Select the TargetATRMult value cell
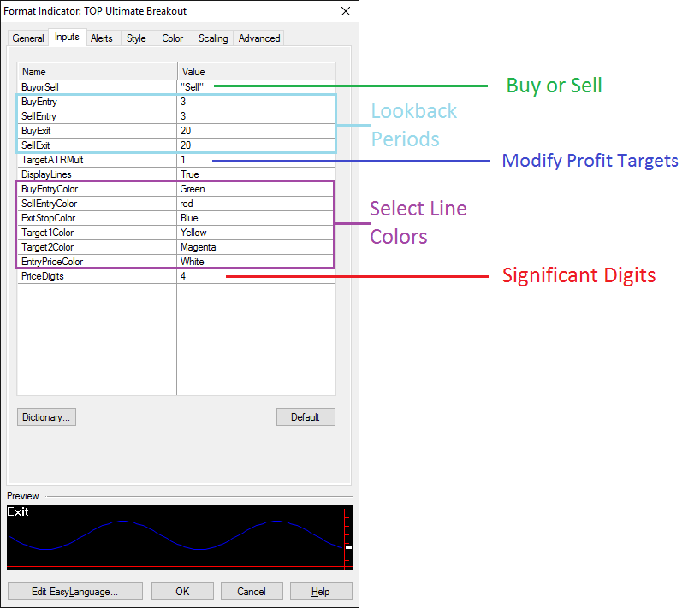700x608 pixels. pyautogui.click(x=255, y=160)
